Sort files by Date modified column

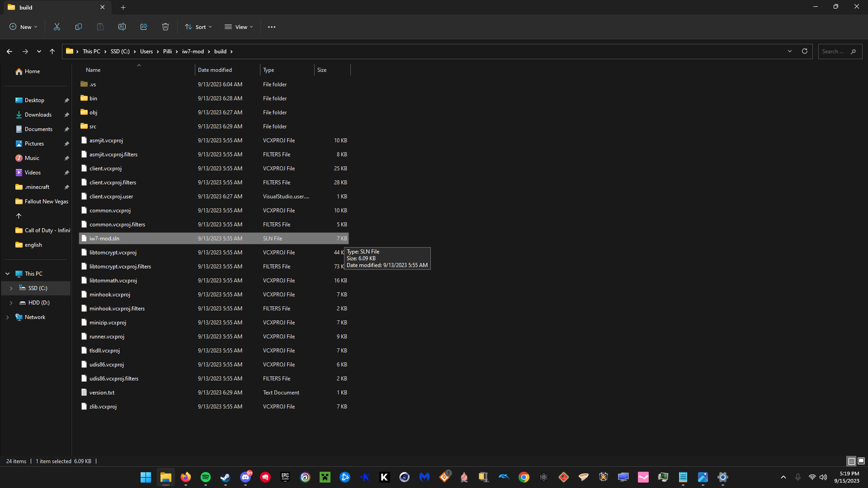tap(215, 70)
